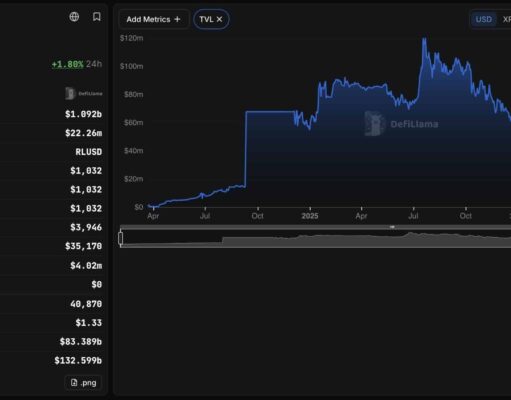511x400 pixels.
Task: Click the $1.092b value
Action: point(83,114)
